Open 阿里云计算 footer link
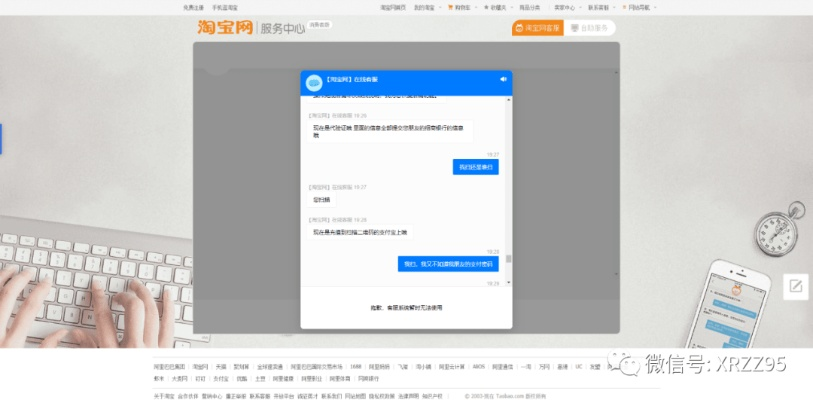The width and height of the screenshot is (813, 400). [452, 366]
